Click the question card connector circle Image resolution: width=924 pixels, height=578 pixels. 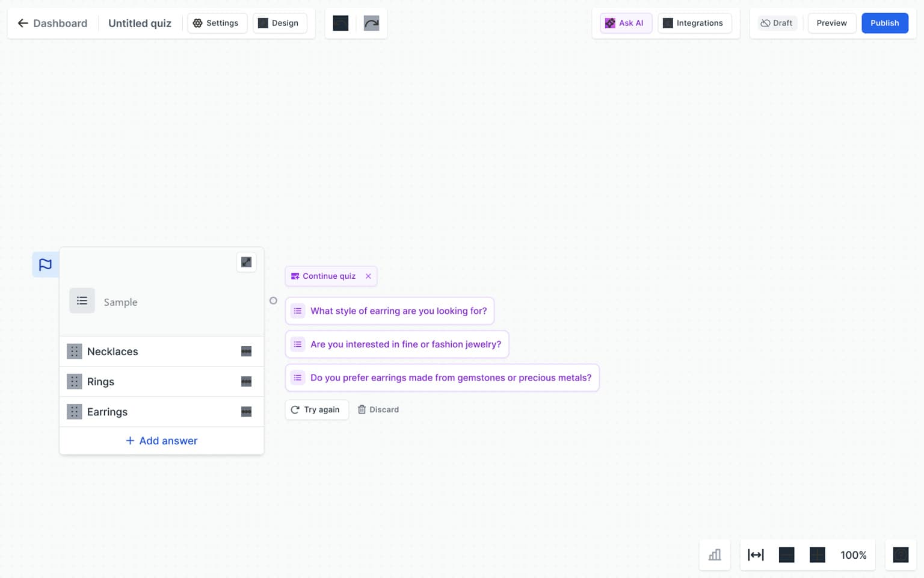tap(273, 300)
